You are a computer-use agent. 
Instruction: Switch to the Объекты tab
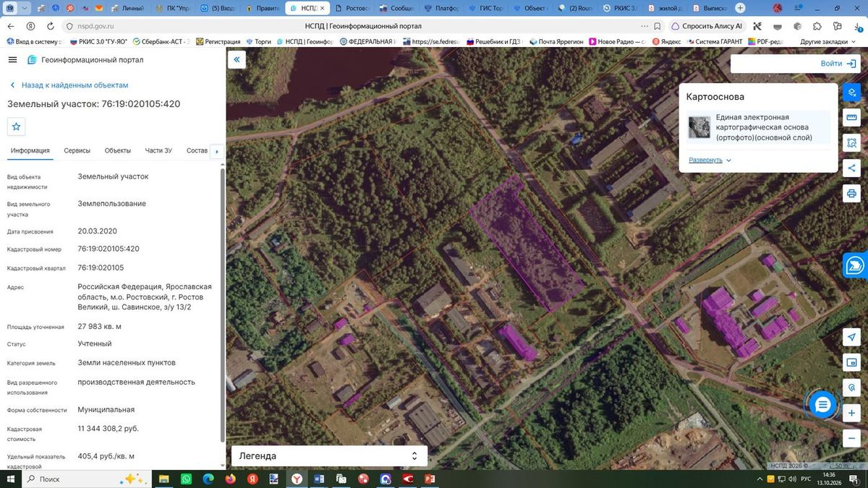118,150
